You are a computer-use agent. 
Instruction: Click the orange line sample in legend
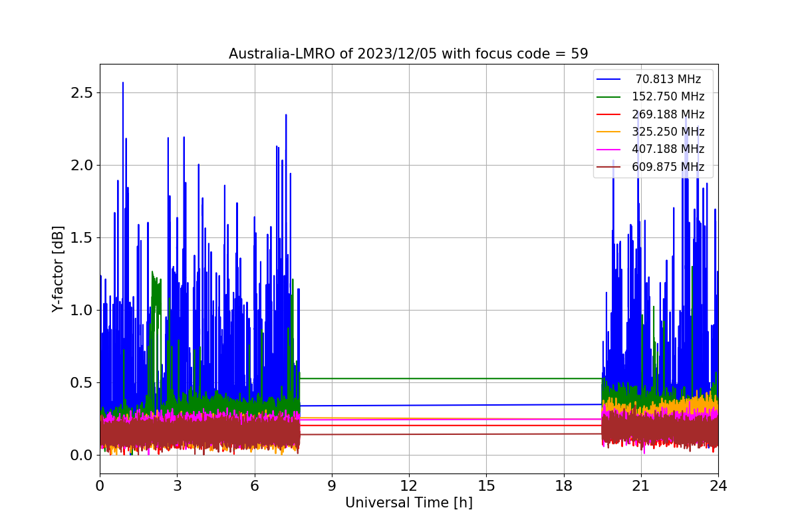(x=609, y=132)
